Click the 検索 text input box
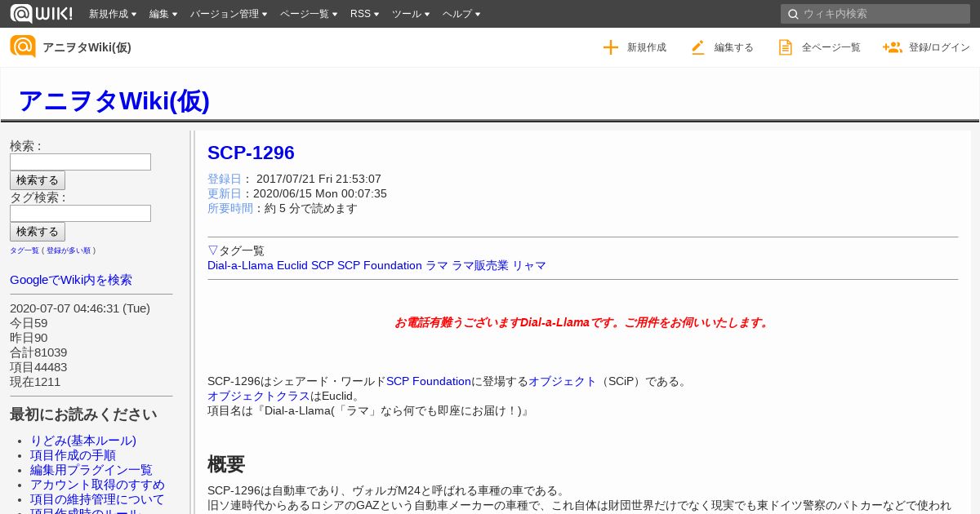 (x=80, y=162)
